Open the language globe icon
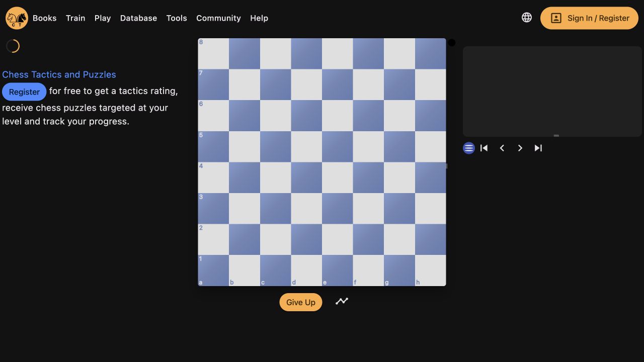This screenshot has height=362, width=644. click(x=527, y=18)
